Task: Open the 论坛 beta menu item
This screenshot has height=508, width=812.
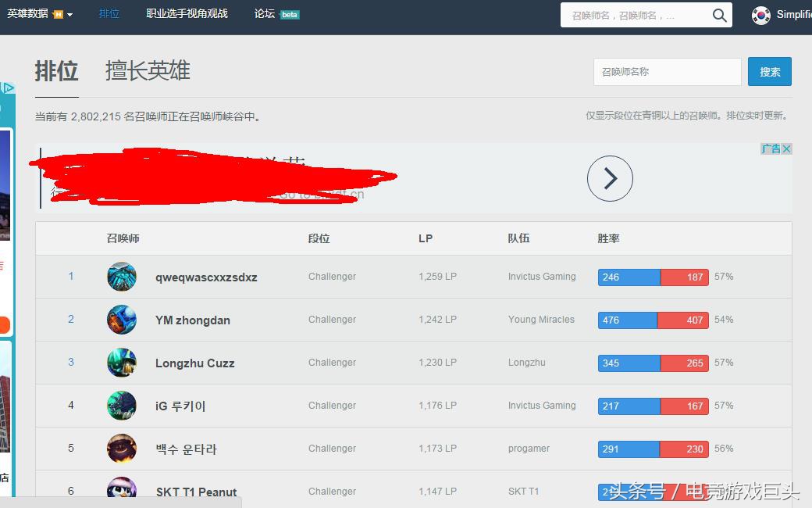Action: tap(267, 13)
